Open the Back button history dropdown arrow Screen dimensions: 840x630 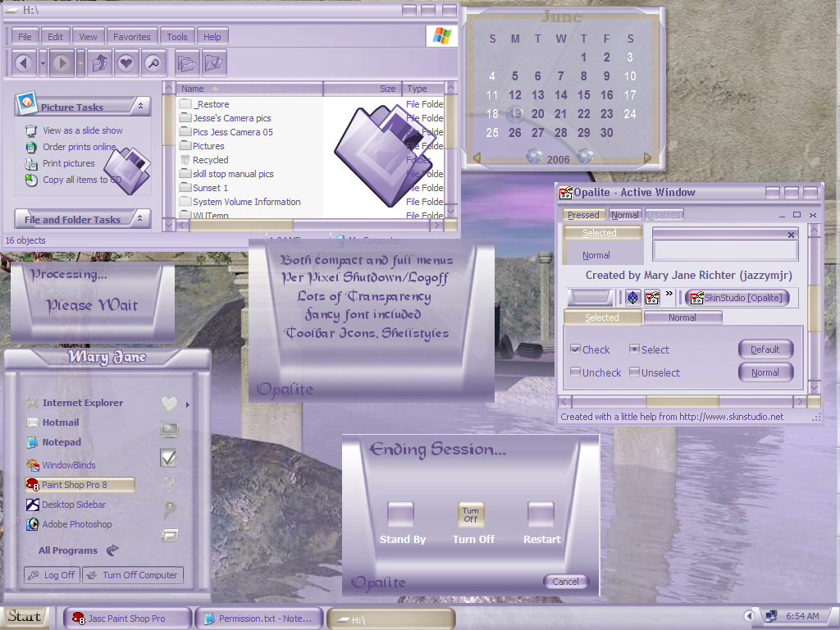[43, 63]
